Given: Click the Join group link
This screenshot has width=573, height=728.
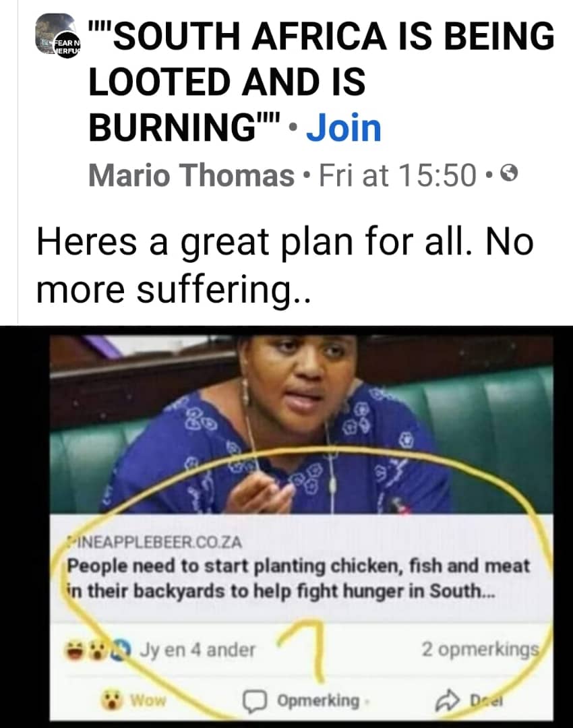Looking at the screenshot, I should tap(344, 127).
